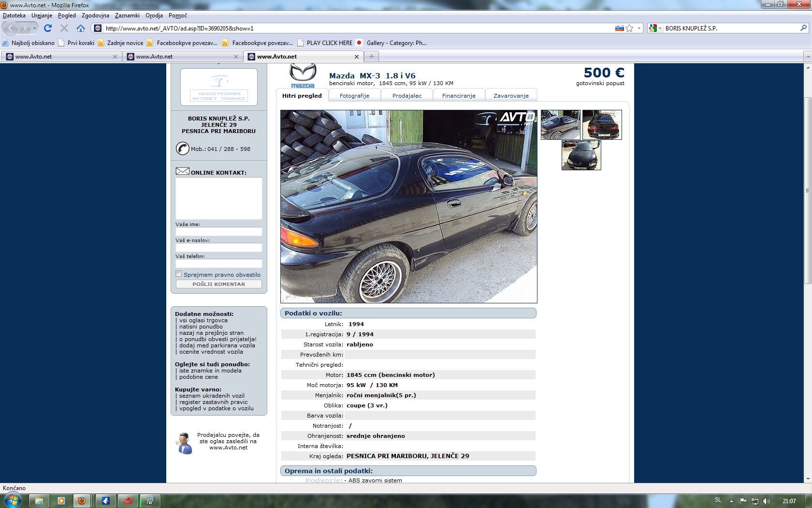Open 'ocenite vrednost vozila' link
812x508 pixels.
(211, 352)
